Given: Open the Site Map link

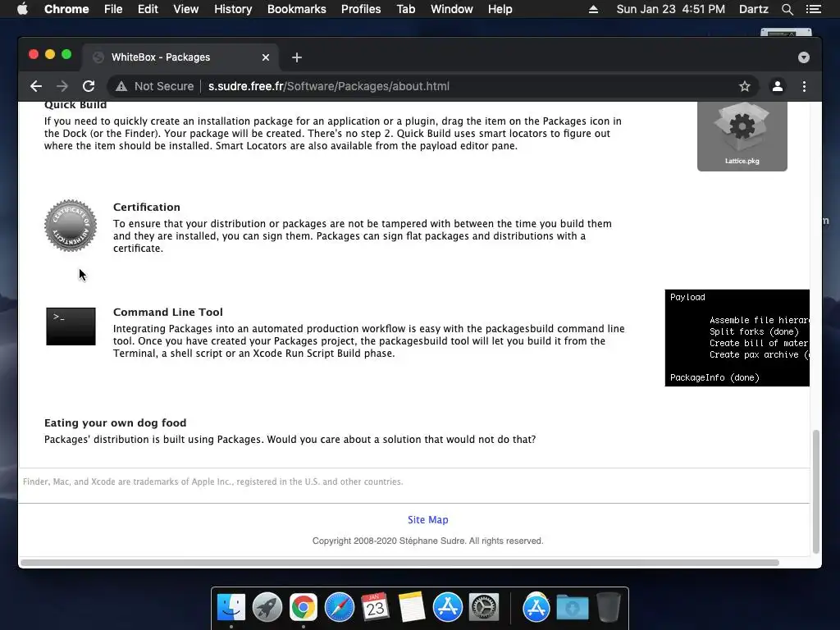Looking at the screenshot, I should coord(427,519).
